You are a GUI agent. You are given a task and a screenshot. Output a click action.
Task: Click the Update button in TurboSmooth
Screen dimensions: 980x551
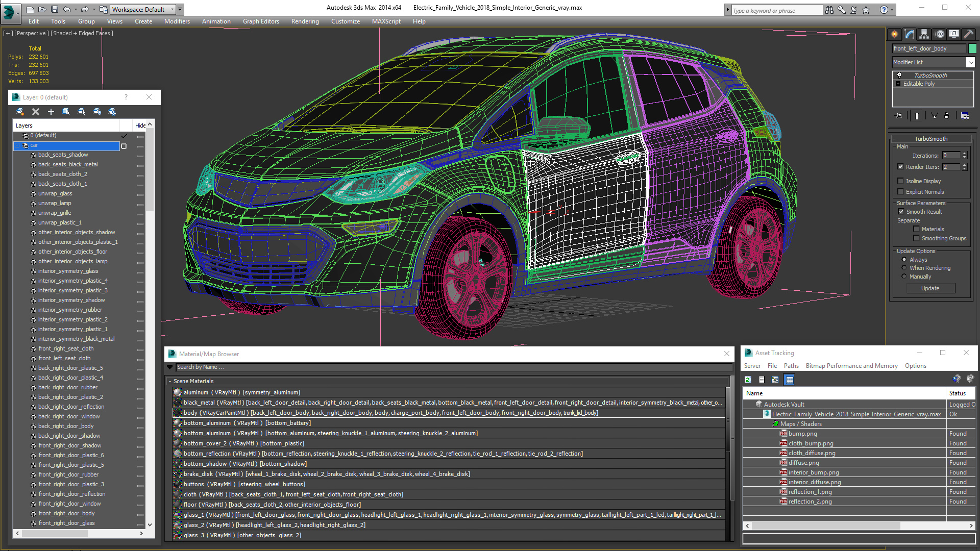pyautogui.click(x=930, y=288)
